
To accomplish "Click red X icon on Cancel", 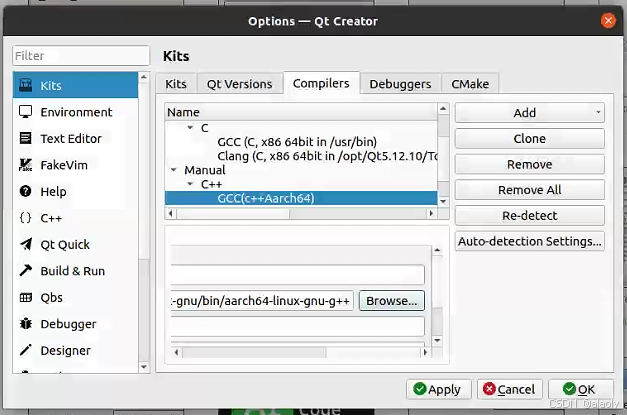I will tap(489, 389).
